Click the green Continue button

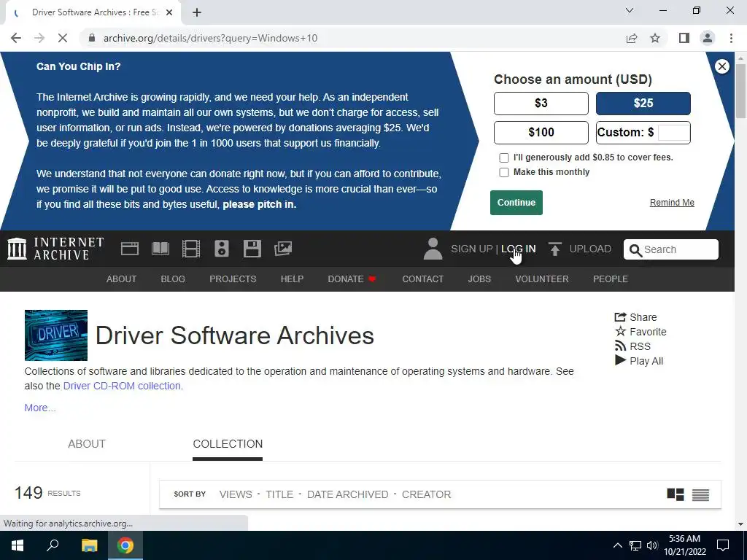tap(516, 203)
